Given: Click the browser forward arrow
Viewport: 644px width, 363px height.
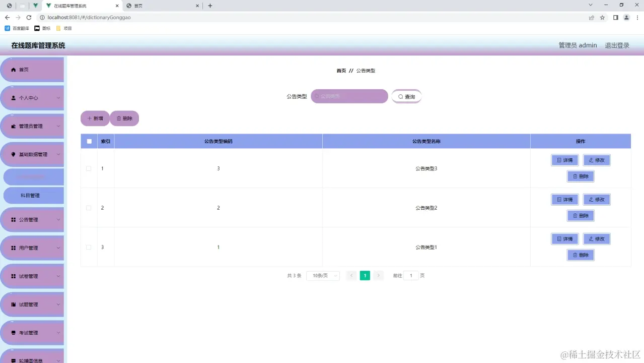Looking at the screenshot, I should (18, 17).
